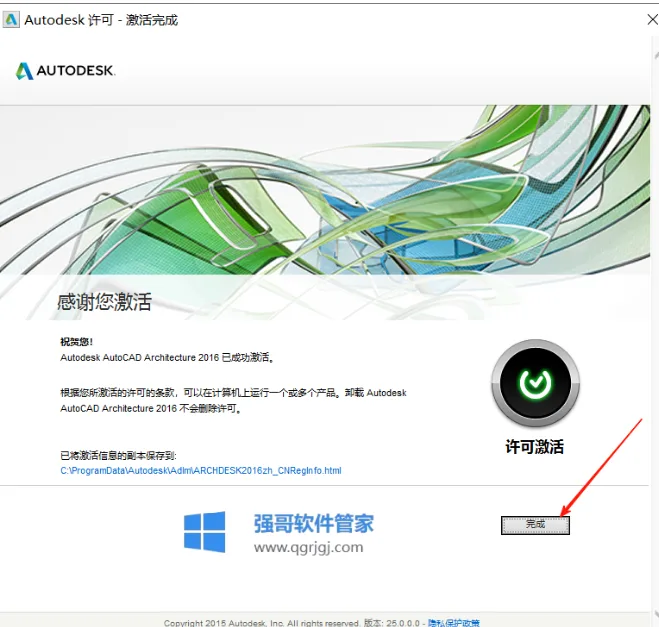
Task: Click the window title 'Autodesk 许可 - 激活完成'
Action: (x=101, y=20)
